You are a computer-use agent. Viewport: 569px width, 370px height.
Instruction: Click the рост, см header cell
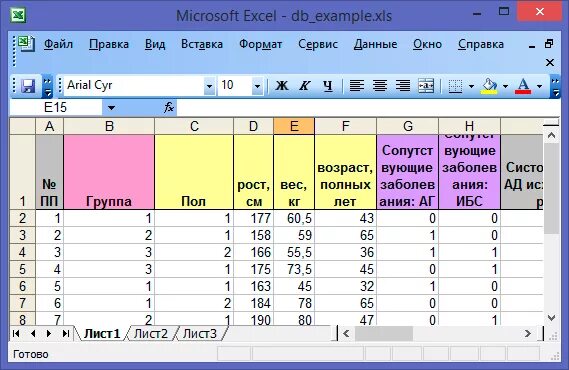coord(254,172)
